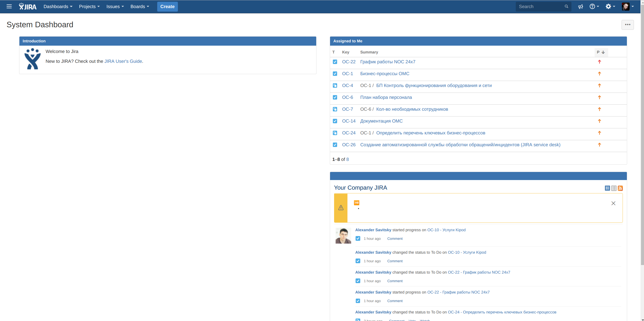Click Comment under first activity entry
This screenshot has height=321, width=644.
[x=395, y=239]
